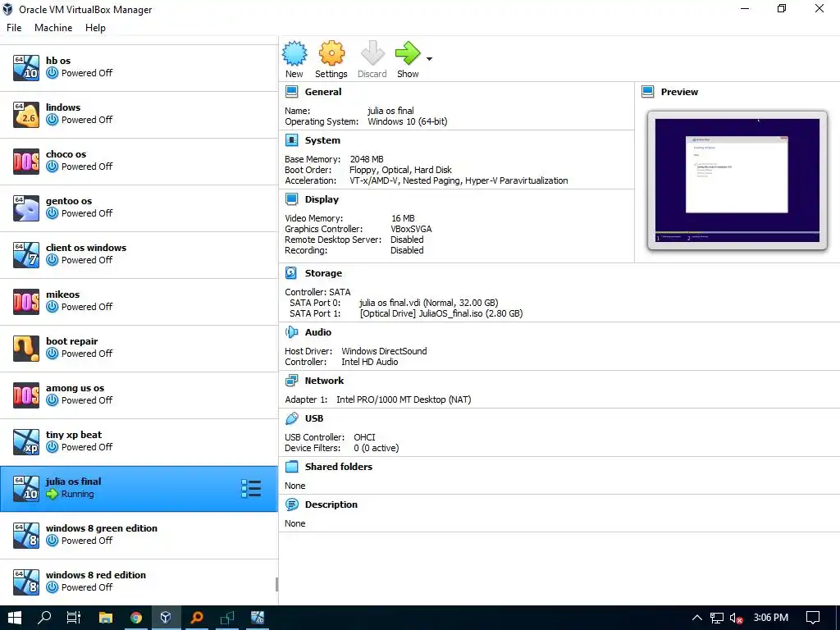Click the VM list scrollbar handle

pyautogui.click(x=276, y=584)
